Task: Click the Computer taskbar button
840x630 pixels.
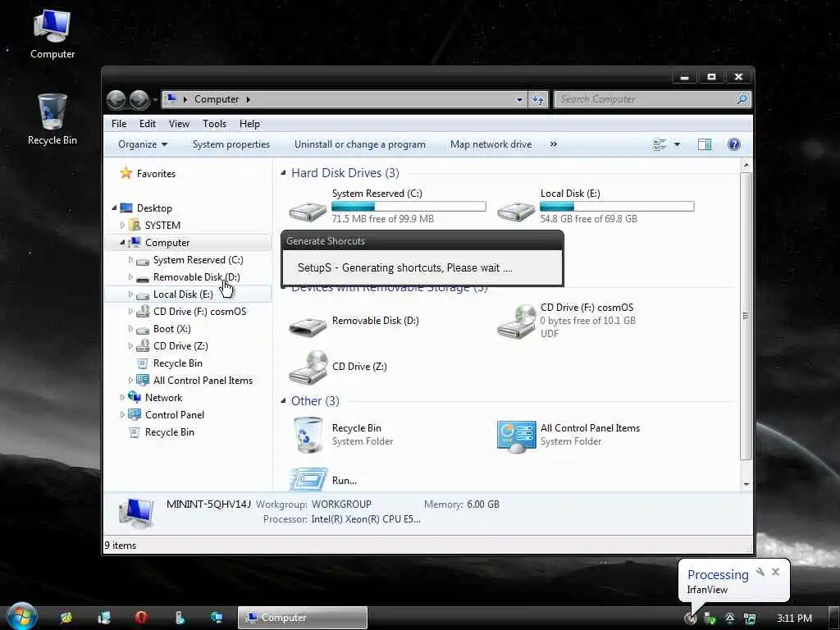Action: click(303, 618)
